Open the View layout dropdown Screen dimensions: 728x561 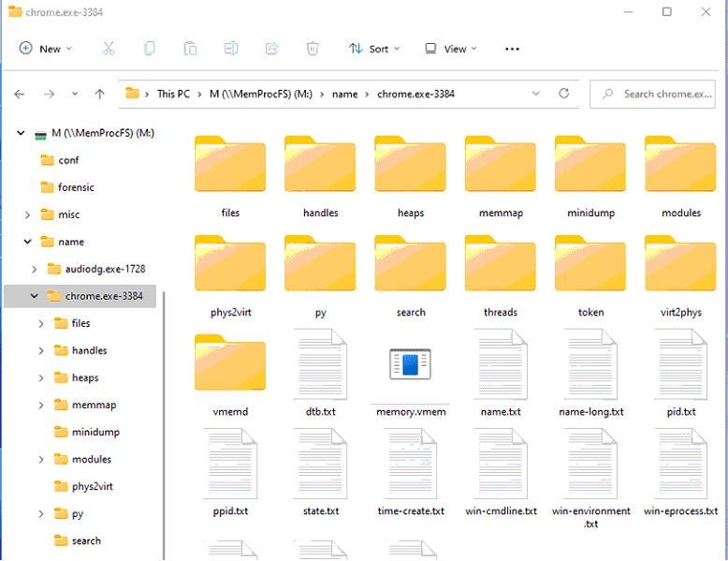coord(451,49)
